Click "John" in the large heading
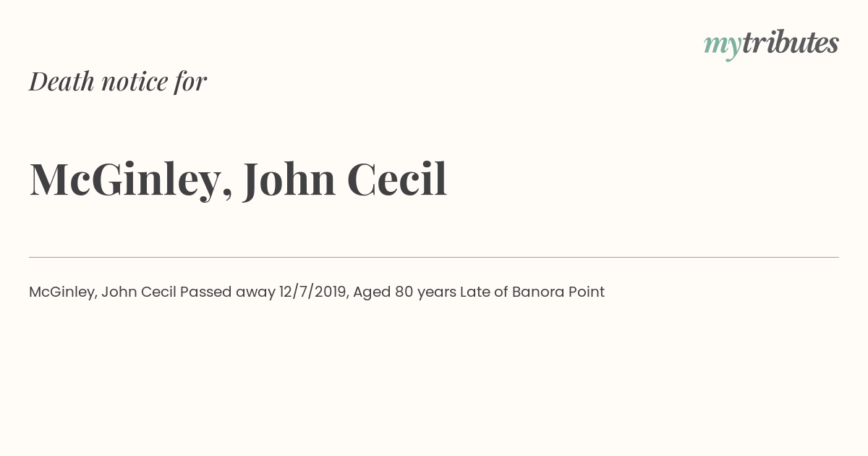 coord(289,179)
